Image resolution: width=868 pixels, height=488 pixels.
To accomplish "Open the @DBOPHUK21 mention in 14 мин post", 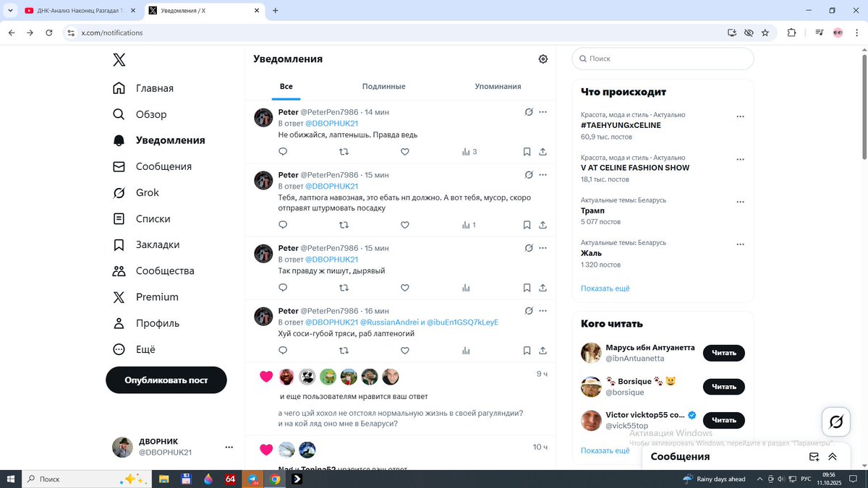I will click(332, 124).
